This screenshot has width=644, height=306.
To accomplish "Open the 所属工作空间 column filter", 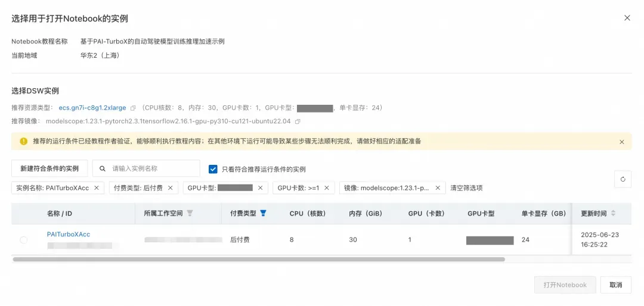I will [x=190, y=213].
